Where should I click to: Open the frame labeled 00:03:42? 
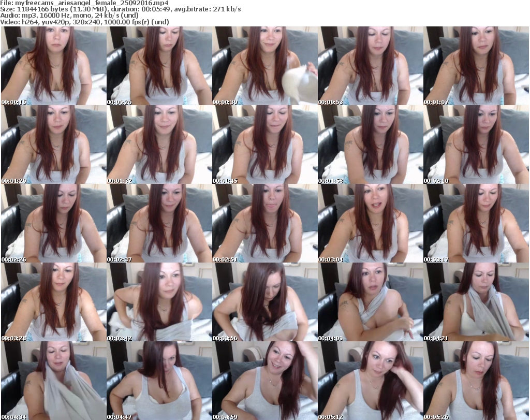(x=159, y=302)
